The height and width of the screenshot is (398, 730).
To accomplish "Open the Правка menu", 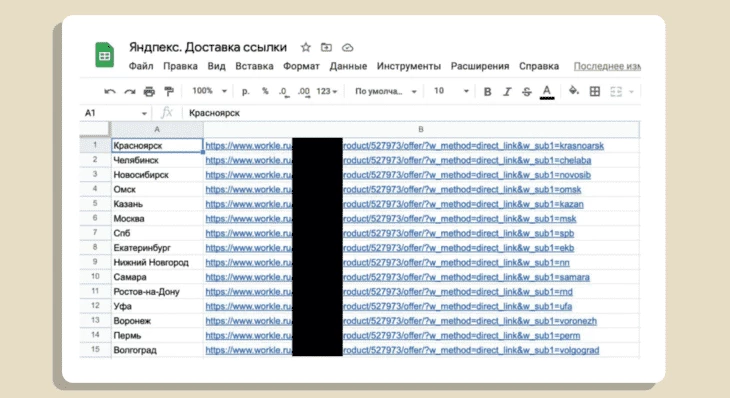I will [x=180, y=66].
